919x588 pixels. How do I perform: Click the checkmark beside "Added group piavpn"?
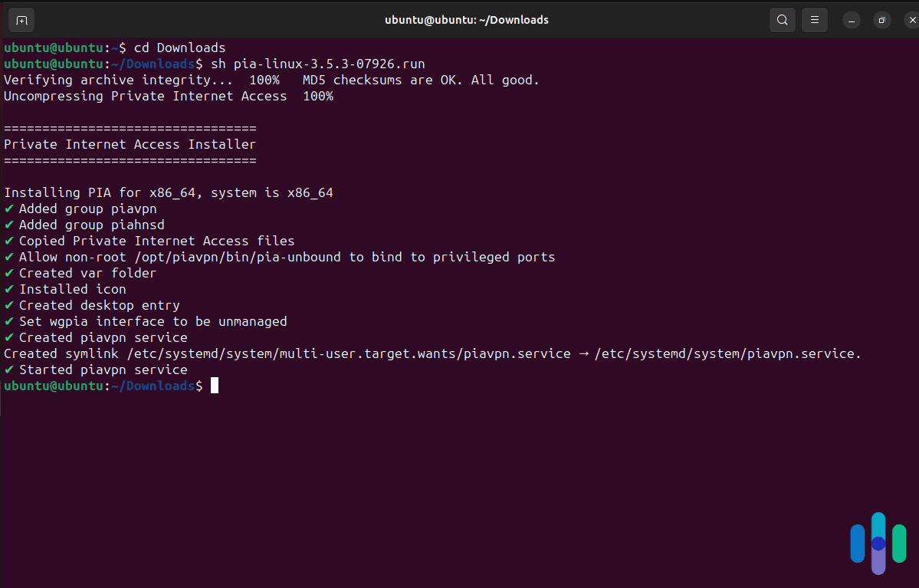(x=8, y=209)
